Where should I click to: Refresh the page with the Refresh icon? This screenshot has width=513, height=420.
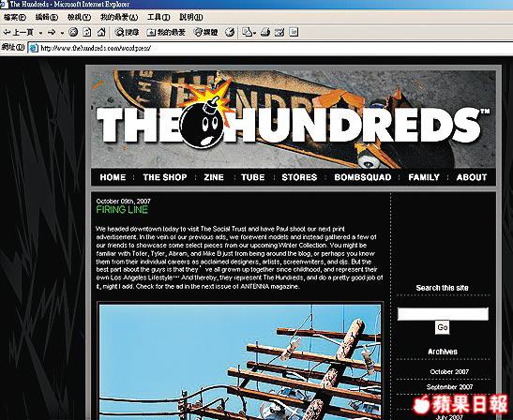pos(87,32)
